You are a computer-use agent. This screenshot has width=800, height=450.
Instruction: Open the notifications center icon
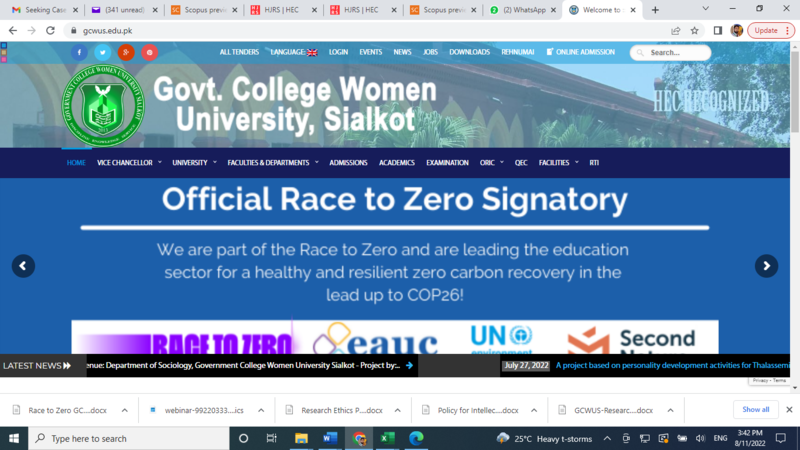coord(781,438)
